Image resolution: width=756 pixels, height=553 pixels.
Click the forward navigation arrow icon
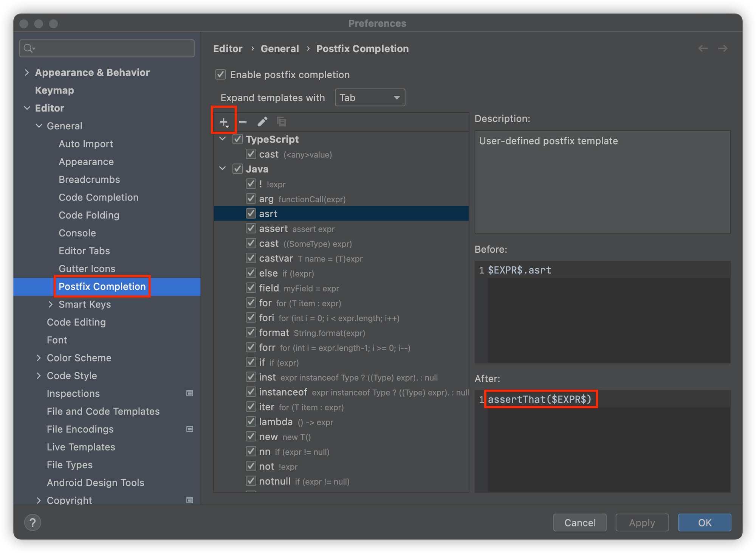(722, 48)
